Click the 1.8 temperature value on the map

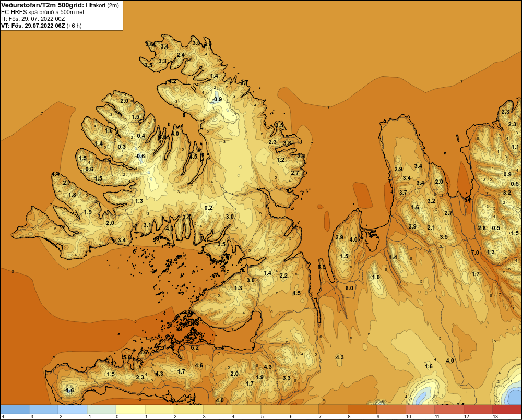(x=72, y=195)
